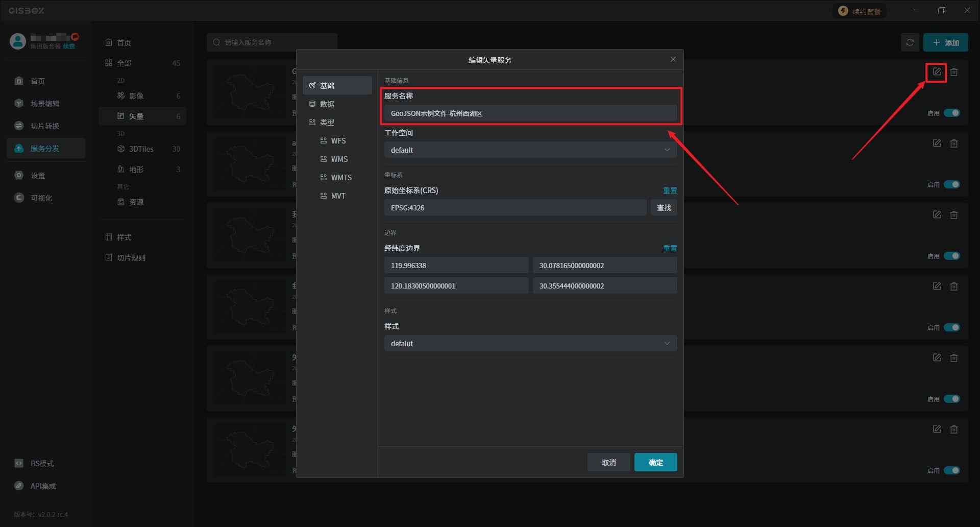The image size is (980, 527).
Task: Select the WMTS type in the dialog
Action: (341, 178)
